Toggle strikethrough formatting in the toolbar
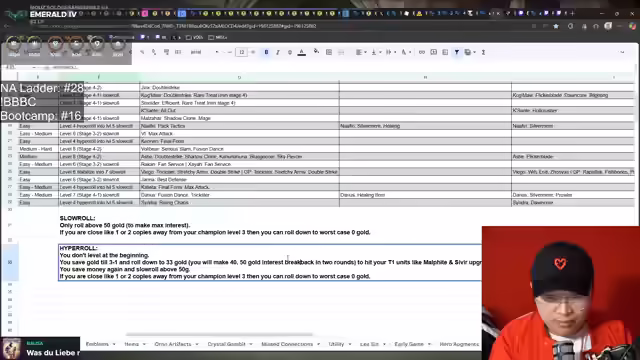 [290, 52]
